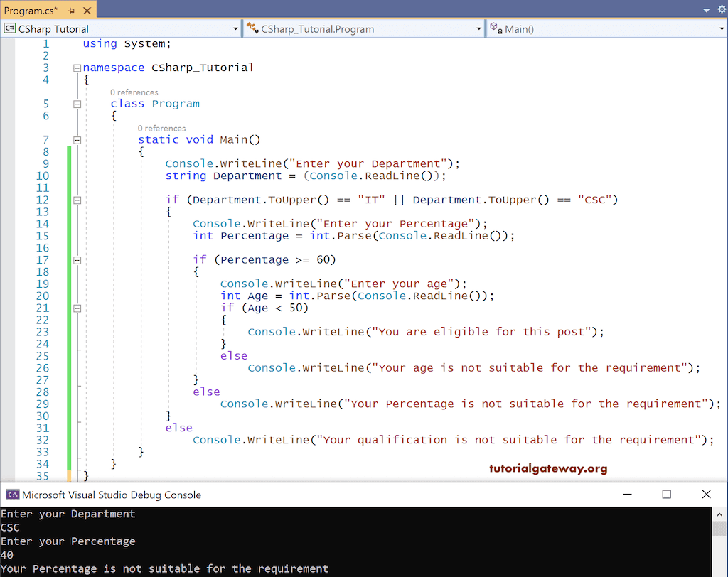Collapse the CSharp_Tutorial namespace fold
The height and width of the screenshot is (577, 728).
coord(77,68)
